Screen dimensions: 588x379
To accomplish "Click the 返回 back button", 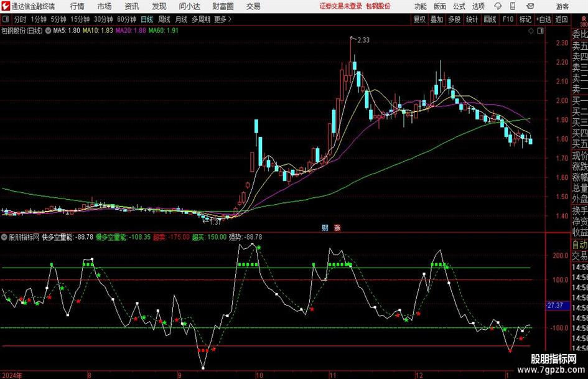I will coord(561,19).
